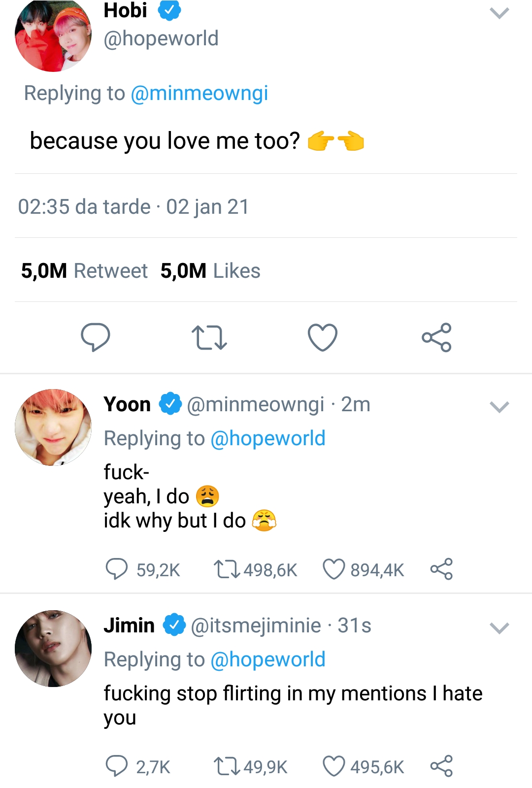Share Jimin's reply tweet
Viewport: 532px width, 788px height.
441,766
